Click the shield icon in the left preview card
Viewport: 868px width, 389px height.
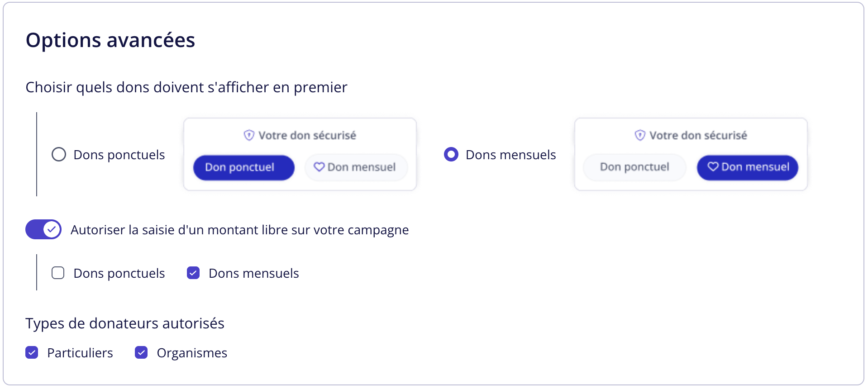[x=248, y=135]
